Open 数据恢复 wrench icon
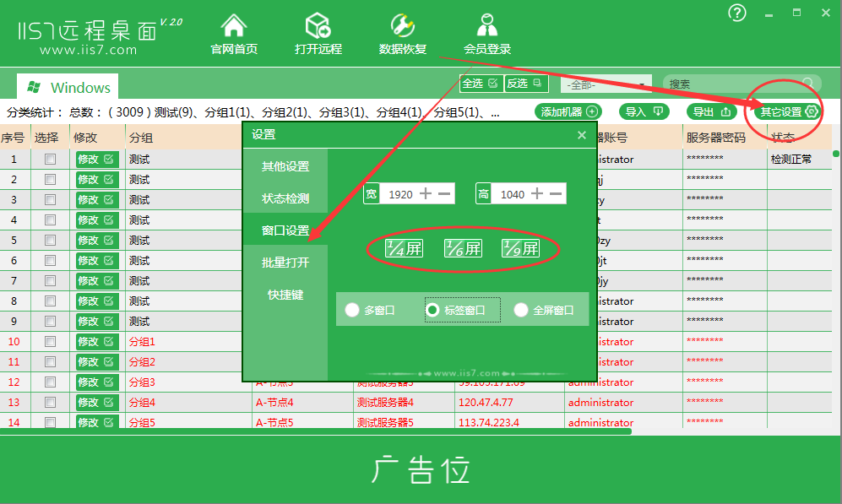 (403, 25)
